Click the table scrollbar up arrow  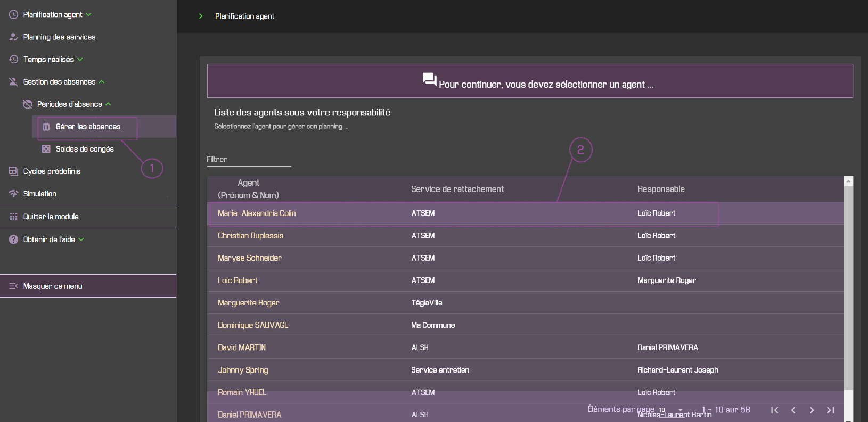tap(848, 181)
